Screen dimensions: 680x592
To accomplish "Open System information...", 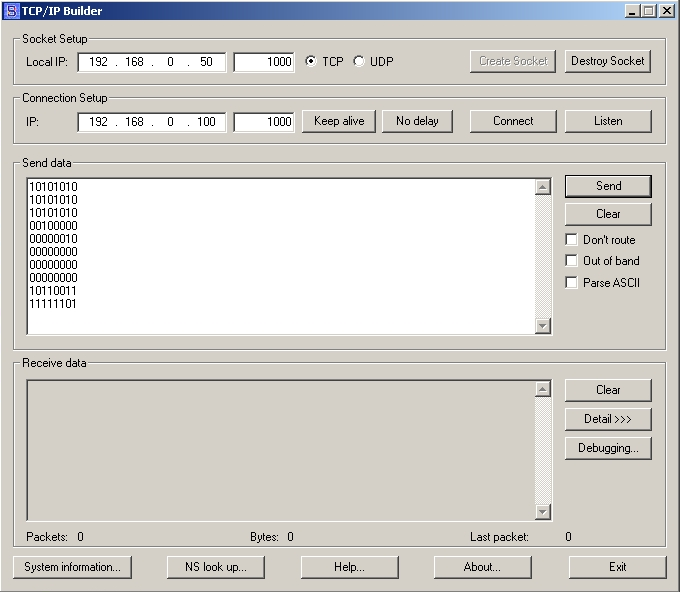I will 72,567.
